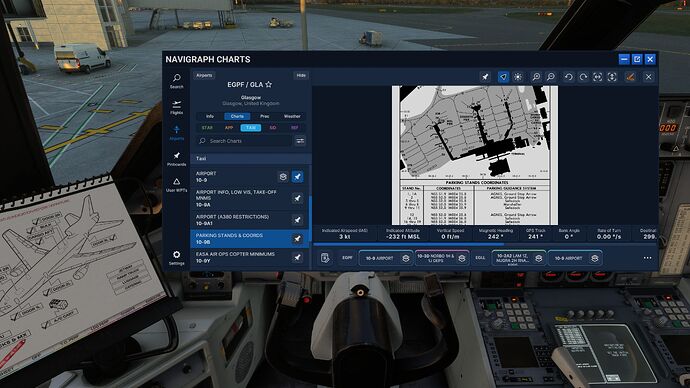This screenshot has height=388, width=690.
Task: Toggle aircraft position tracking arrow icon
Action: [x=503, y=77]
